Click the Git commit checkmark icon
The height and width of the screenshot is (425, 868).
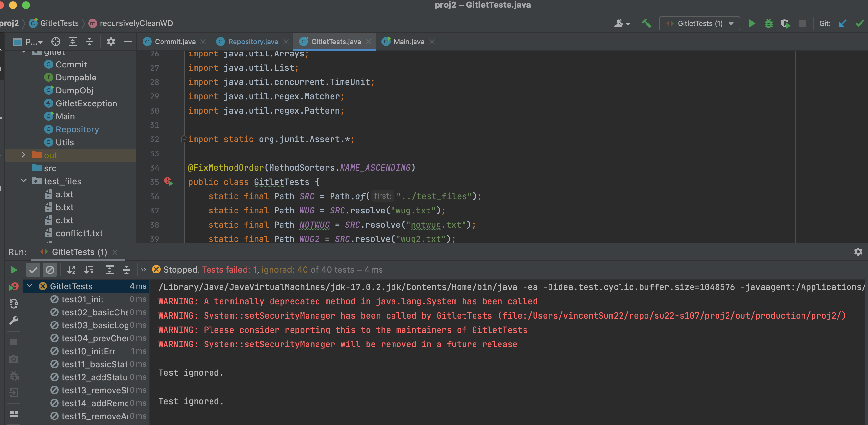pos(859,24)
